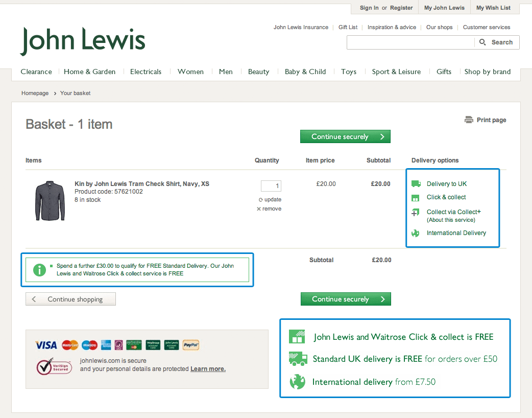The width and height of the screenshot is (532, 418).
Task: Open the Sport & Leisure category
Action: tap(396, 72)
